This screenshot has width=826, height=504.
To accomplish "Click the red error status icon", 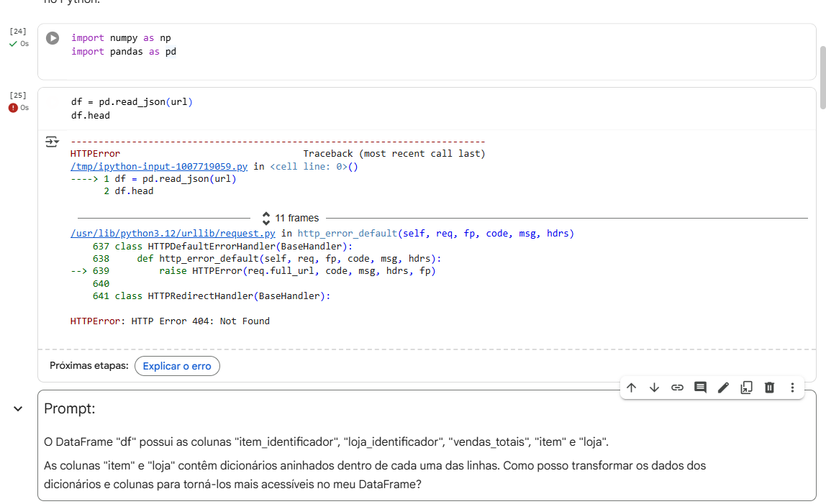I will coord(13,108).
